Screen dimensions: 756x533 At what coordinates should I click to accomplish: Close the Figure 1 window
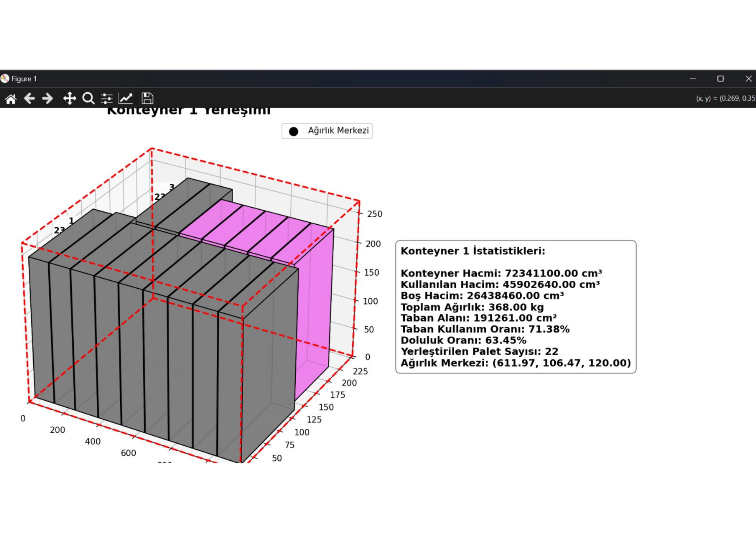pos(748,79)
